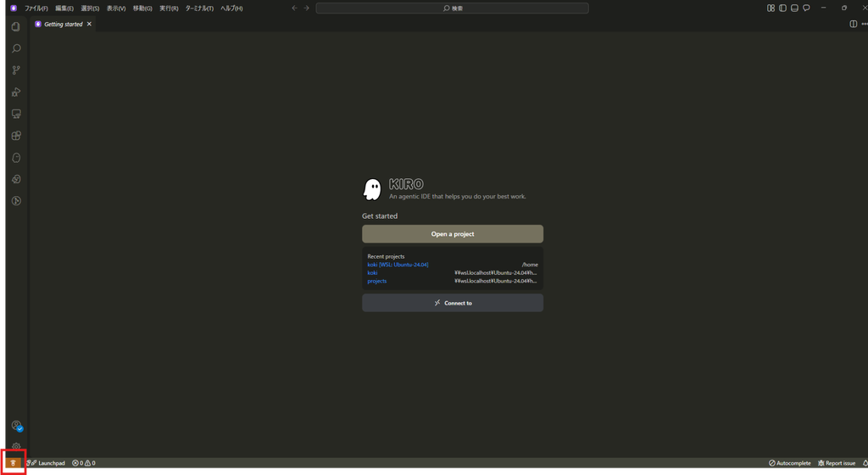
Task: Open the errors and warnings counter
Action: click(84, 463)
